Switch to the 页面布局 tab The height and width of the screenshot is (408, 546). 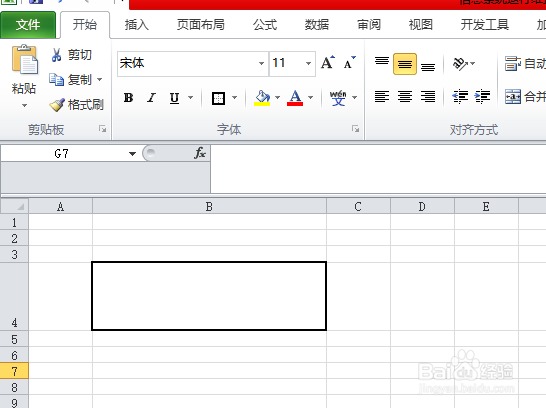tap(201, 25)
